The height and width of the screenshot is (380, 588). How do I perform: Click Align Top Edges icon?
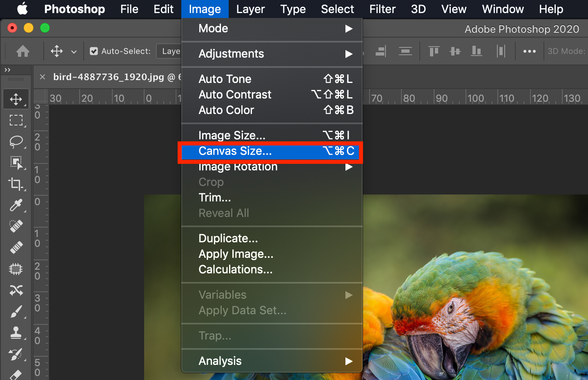point(434,51)
